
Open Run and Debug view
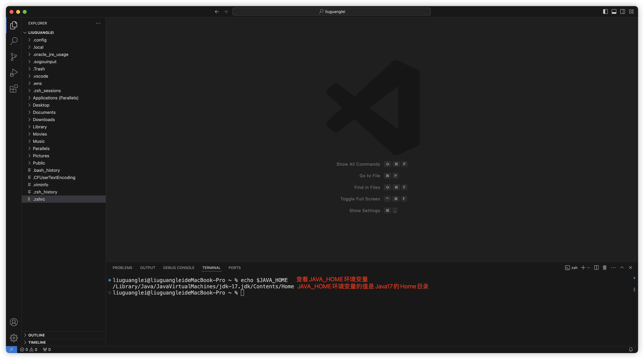14,73
